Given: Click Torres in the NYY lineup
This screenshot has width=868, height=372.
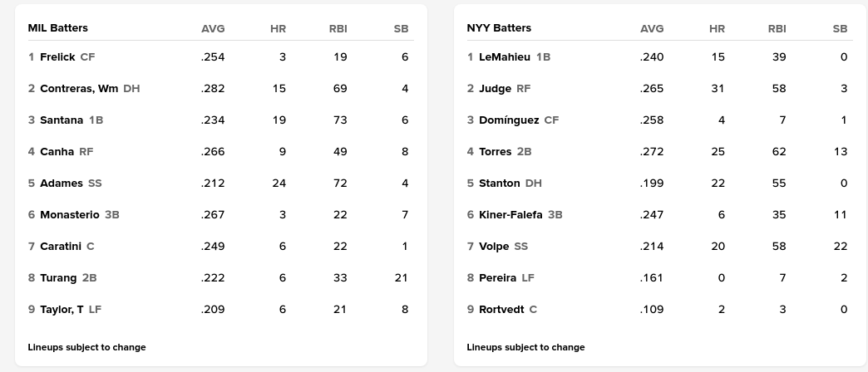Looking at the screenshot, I should (495, 152).
